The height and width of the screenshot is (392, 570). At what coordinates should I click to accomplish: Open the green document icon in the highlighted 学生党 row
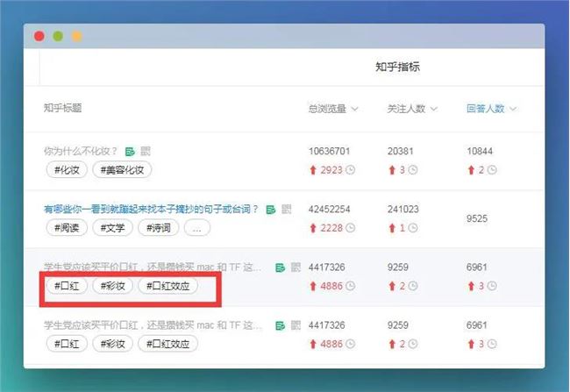pos(281,267)
